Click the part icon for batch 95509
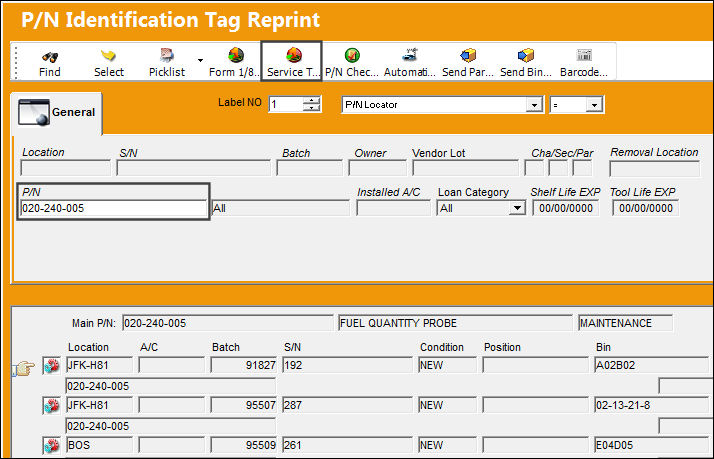 pos(51,445)
